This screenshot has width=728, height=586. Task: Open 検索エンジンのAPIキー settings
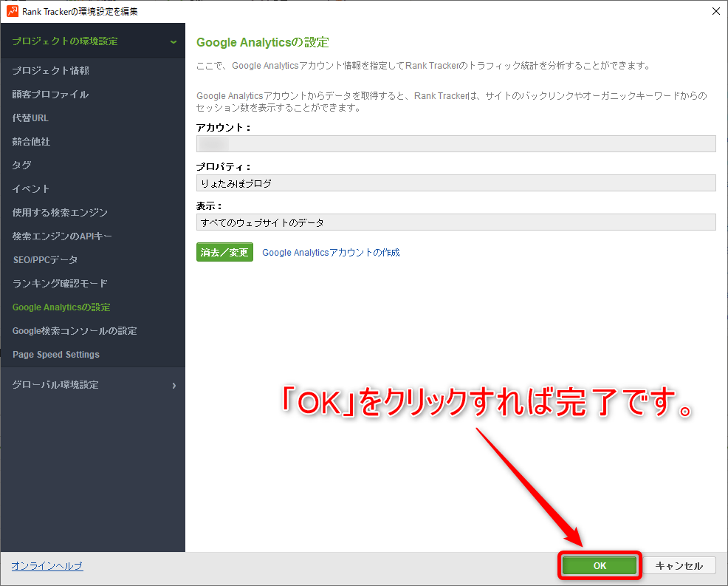click(x=62, y=236)
